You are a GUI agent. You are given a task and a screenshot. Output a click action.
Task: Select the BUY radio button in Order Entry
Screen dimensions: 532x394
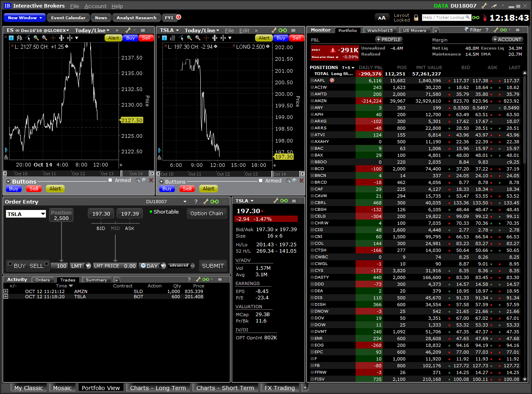(x=10, y=264)
